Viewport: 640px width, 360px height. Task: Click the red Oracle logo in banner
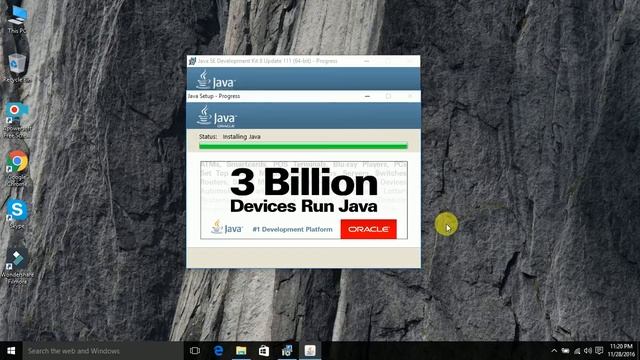tap(369, 229)
